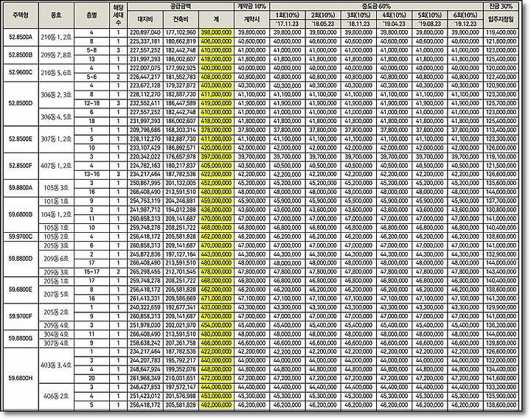Select housing type 52.8500F

coord(21,166)
